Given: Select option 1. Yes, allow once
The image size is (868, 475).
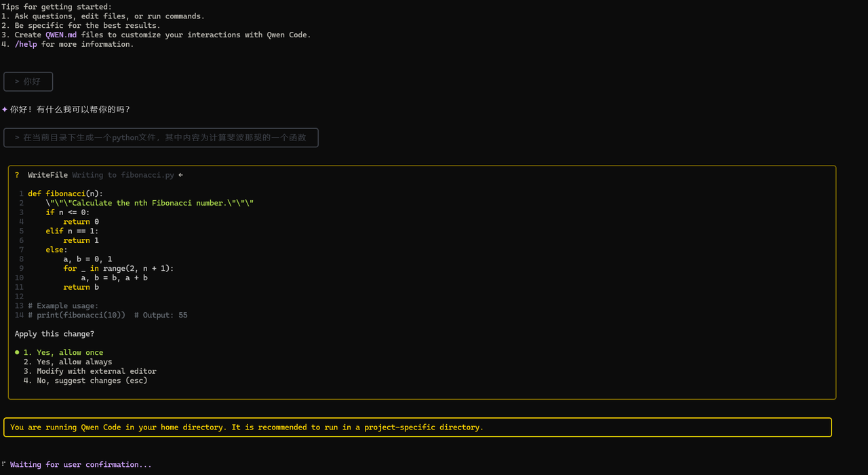Looking at the screenshot, I should (63, 352).
